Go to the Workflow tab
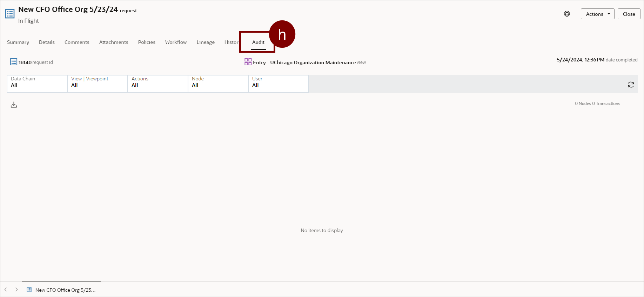This screenshot has height=297, width=644. click(x=176, y=42)
